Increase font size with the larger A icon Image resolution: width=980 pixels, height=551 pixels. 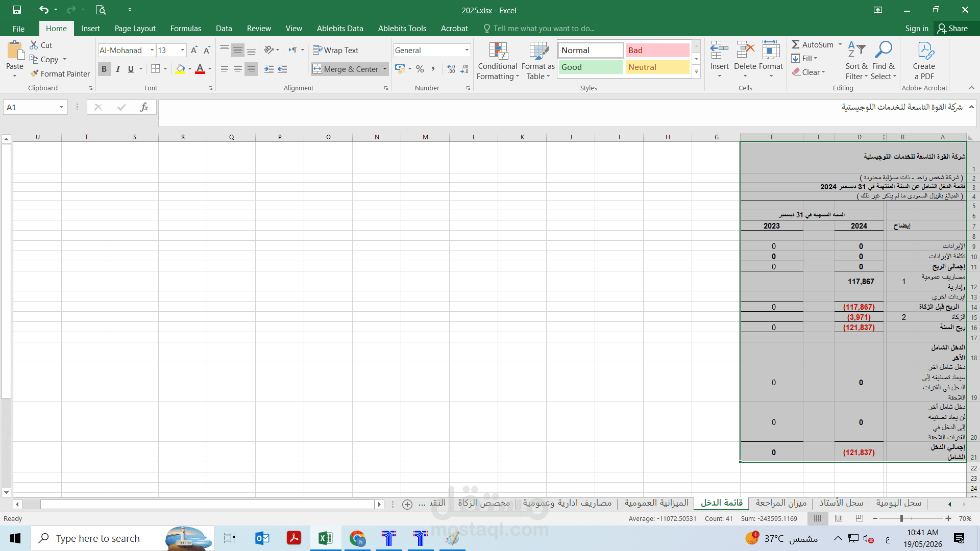[194, 50]
